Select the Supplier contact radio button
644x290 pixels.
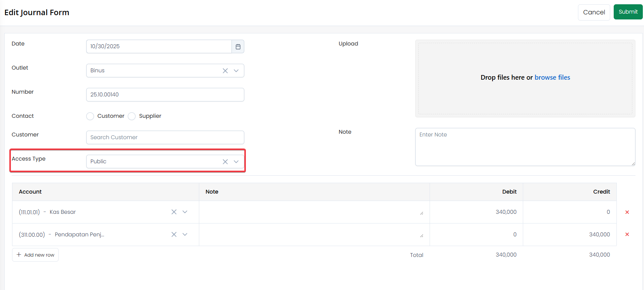[132, 116]
